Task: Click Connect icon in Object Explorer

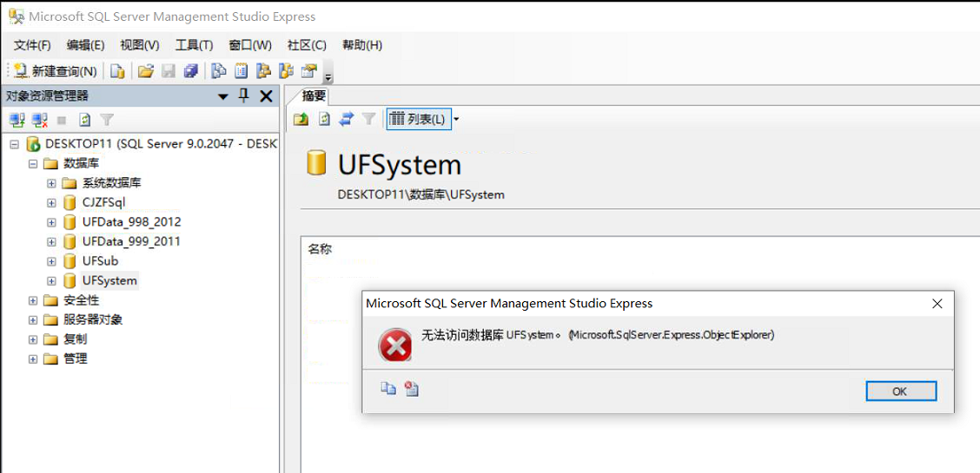Action: tap(17, 119)
